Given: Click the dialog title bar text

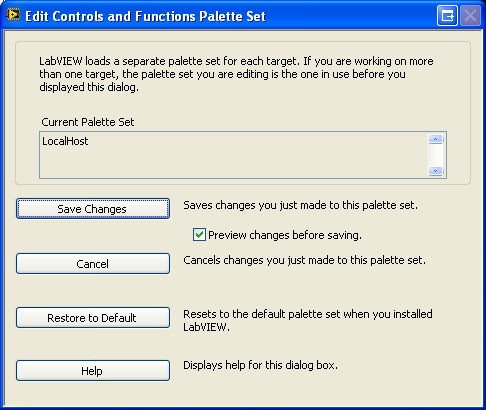Looking at the screenshot, I should pyautogui.click(x=145, y=16).
